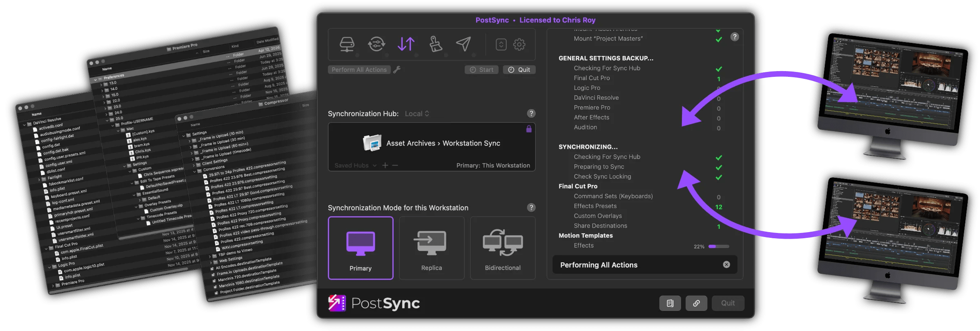This screenshot has height=331, width=980.
Task: Click the bottom-right Quit button
Action: [728, 303]
